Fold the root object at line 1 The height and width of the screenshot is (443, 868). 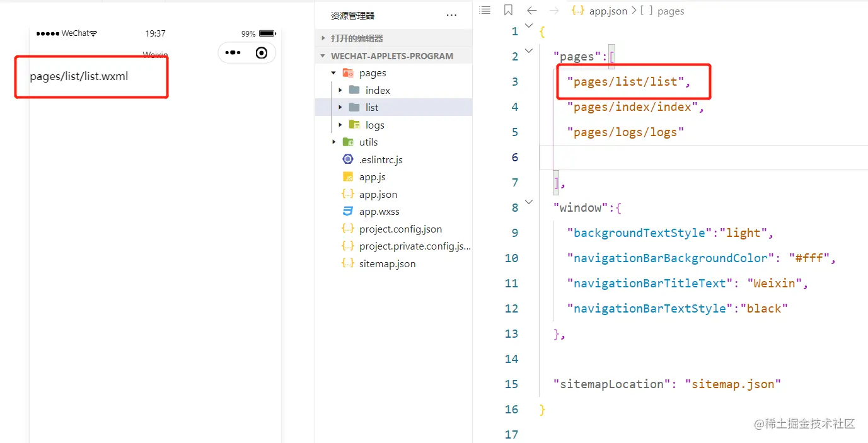coord(529,25)
